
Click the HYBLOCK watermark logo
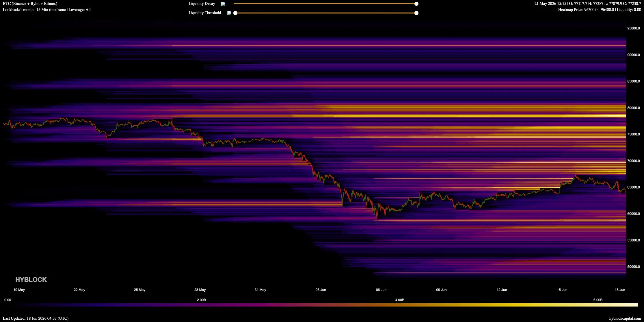pos(31,280)
